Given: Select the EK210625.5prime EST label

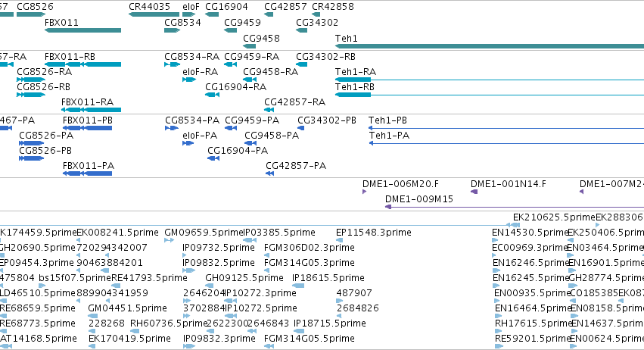Looking at the screenshot, I should point(554,217).
